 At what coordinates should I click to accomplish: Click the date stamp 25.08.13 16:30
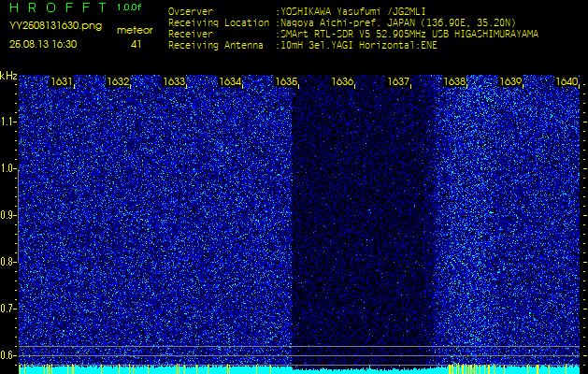tap(43, 44)
